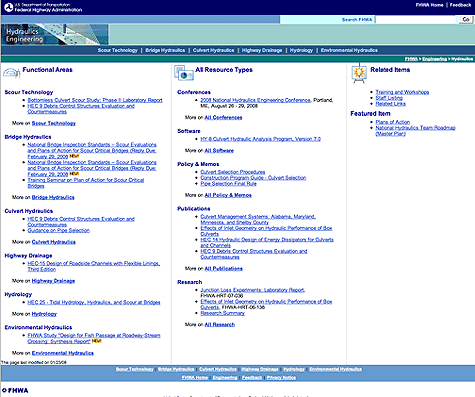Select Bridge Hydraulics in top navigation bar
Viewport: 475px width, 397px height.
165,50
